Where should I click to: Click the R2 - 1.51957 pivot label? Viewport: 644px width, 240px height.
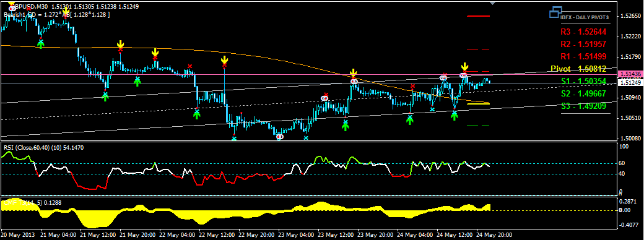tap(583, 44)
